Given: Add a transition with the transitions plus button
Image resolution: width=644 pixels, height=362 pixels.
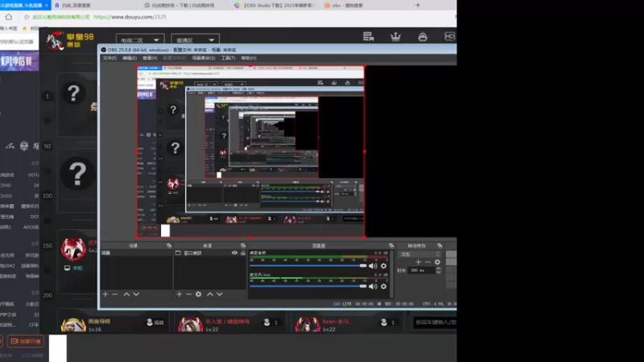Looking at the screenshot, I should pos(418,262).
